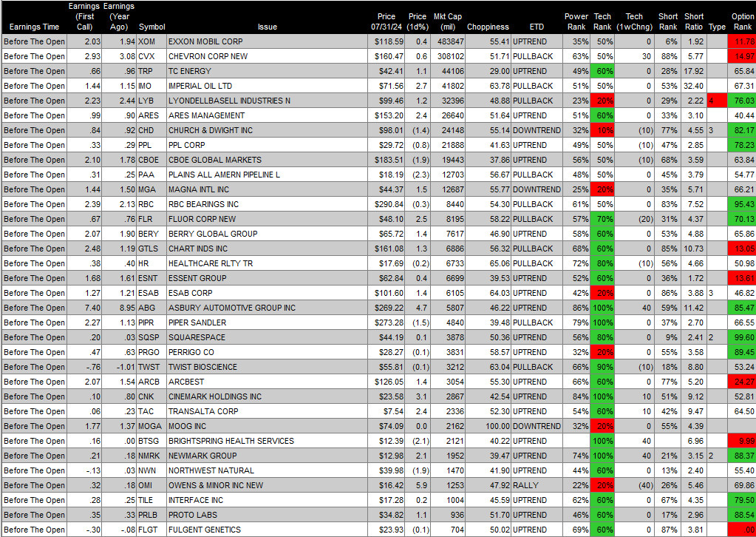Click the BERRY GLOBAL GROUP issue cell

[267, 234]
